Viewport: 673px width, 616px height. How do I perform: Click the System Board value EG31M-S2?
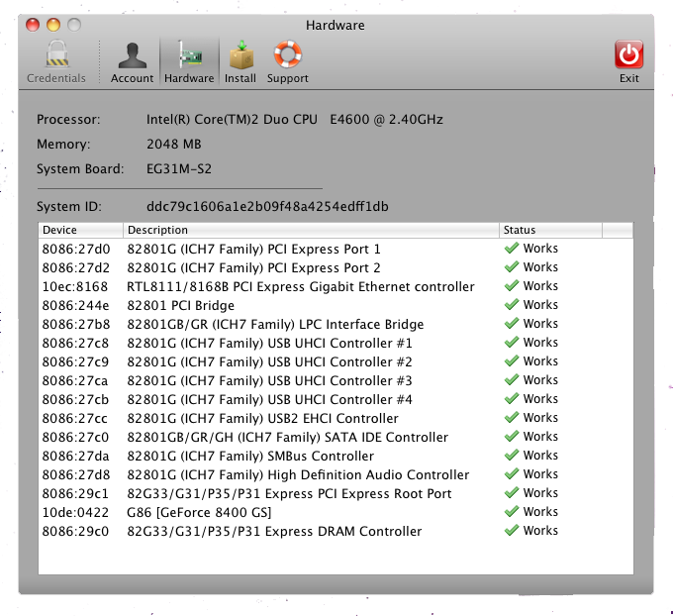coord(179,168)
